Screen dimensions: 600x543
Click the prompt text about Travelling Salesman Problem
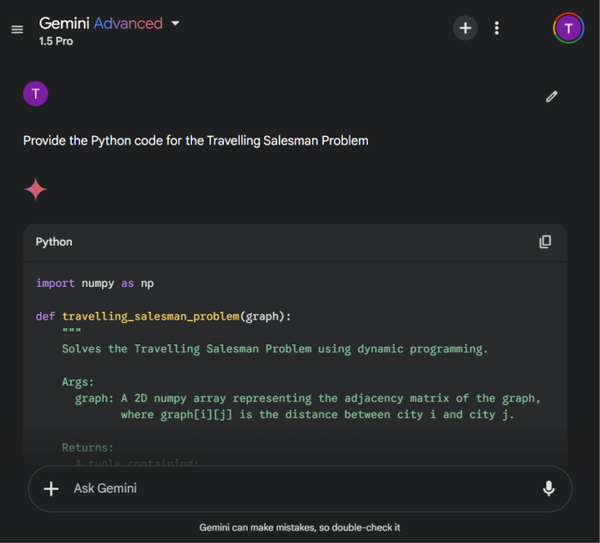(x=196, y=141)
